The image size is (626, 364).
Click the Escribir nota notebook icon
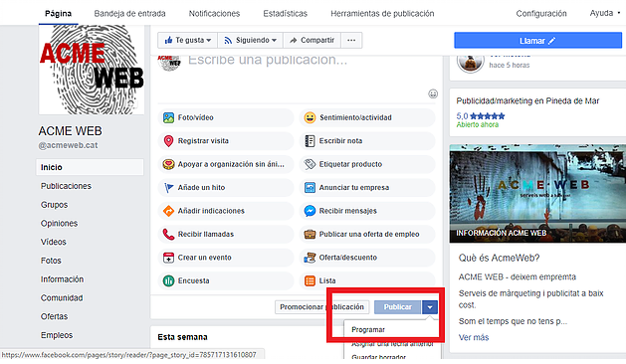point(310,141)
